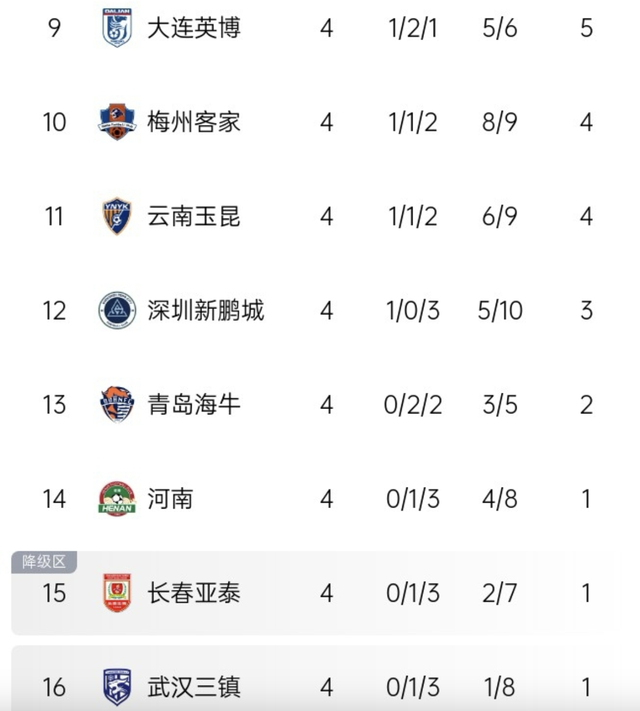Click the 深圳新鹏城 team name
This screenshot has width=640, height=711.
[205, 310]
